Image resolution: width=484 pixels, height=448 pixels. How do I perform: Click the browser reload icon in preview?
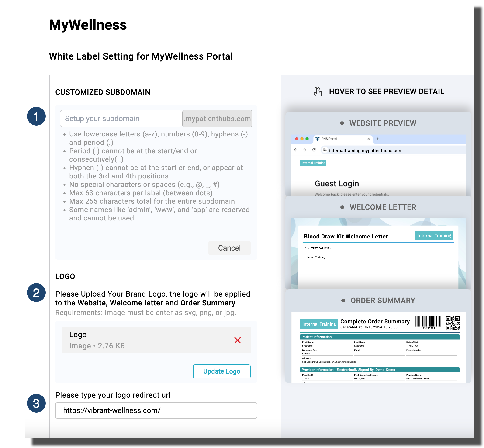[x=314, y=150]
